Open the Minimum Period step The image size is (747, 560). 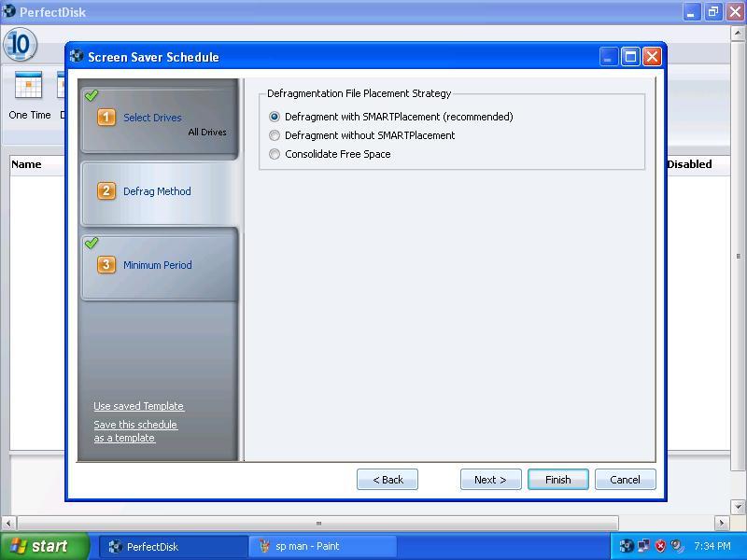coord(157,265)
